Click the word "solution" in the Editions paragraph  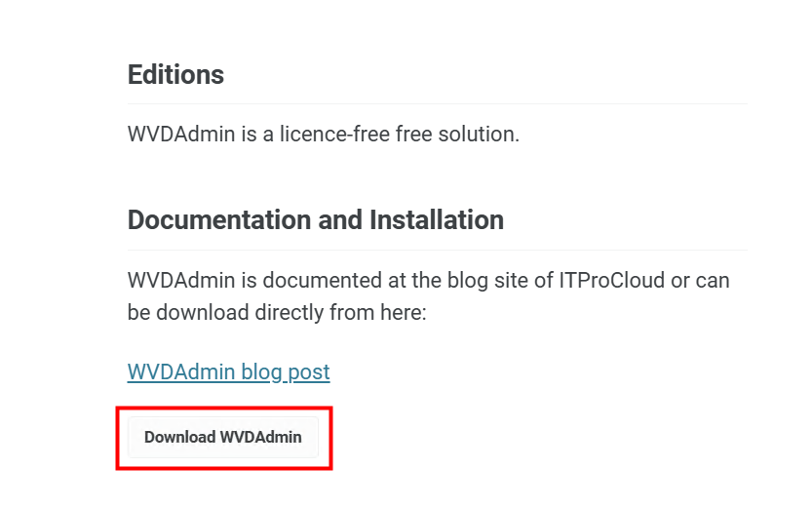coord(481,134)
